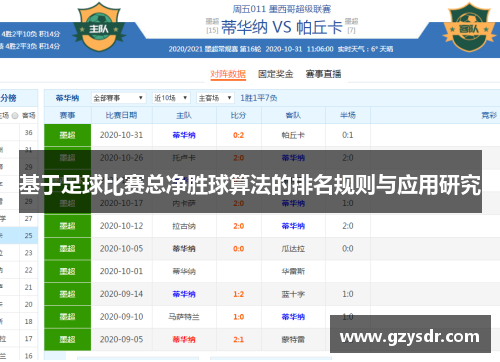Switch to the 对阵数据 tab

[x=228, y=74]
